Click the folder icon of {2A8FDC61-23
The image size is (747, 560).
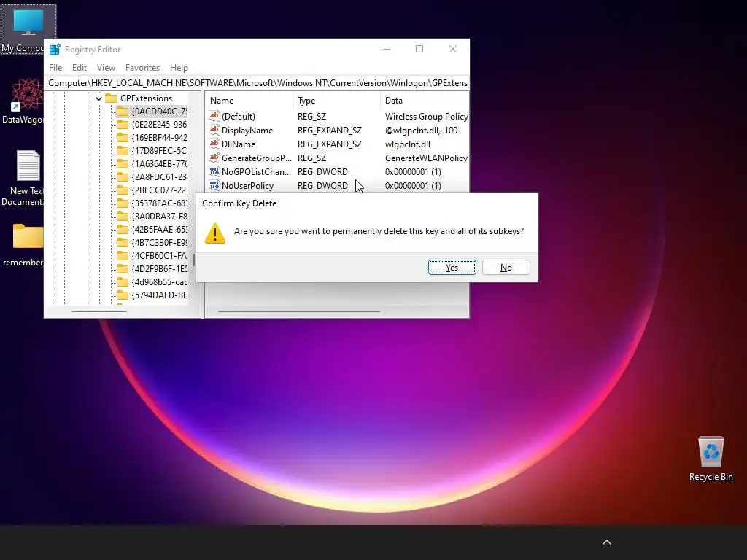tap(123, 176)
